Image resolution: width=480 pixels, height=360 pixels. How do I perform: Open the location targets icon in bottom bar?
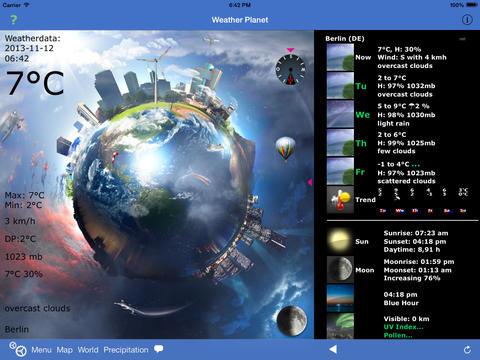point(18,349)
